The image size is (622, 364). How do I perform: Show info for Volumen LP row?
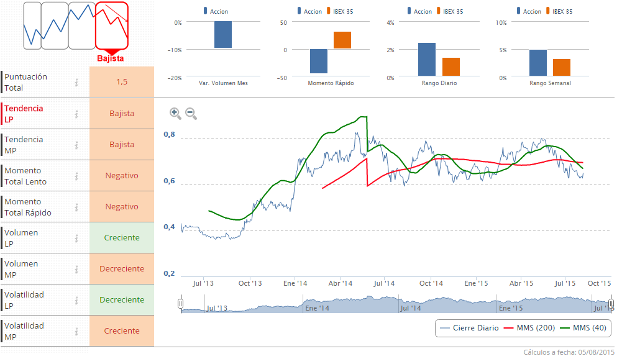[76, 238]
